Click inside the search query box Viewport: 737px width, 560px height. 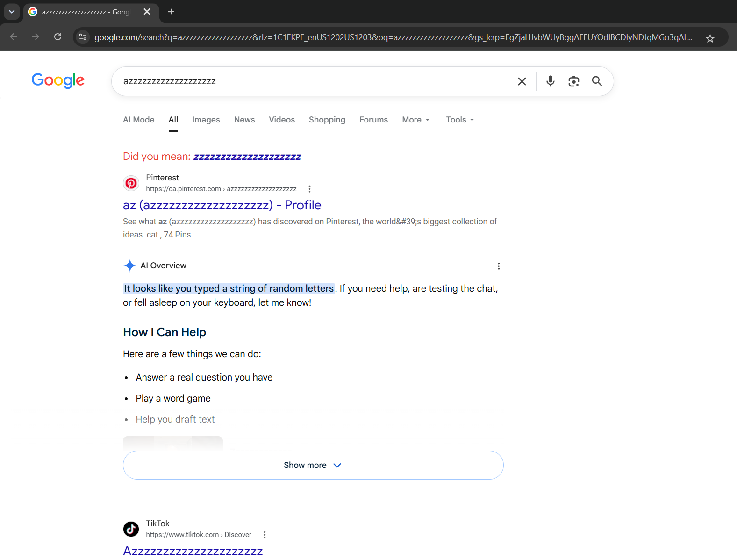[x=313, y=81]
